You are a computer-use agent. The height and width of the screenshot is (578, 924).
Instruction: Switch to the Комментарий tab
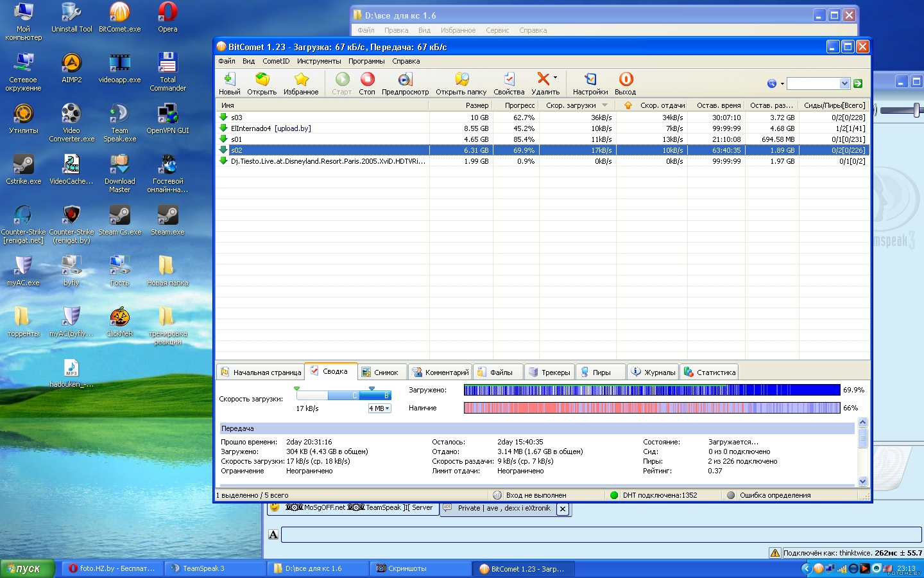(440, 372)
